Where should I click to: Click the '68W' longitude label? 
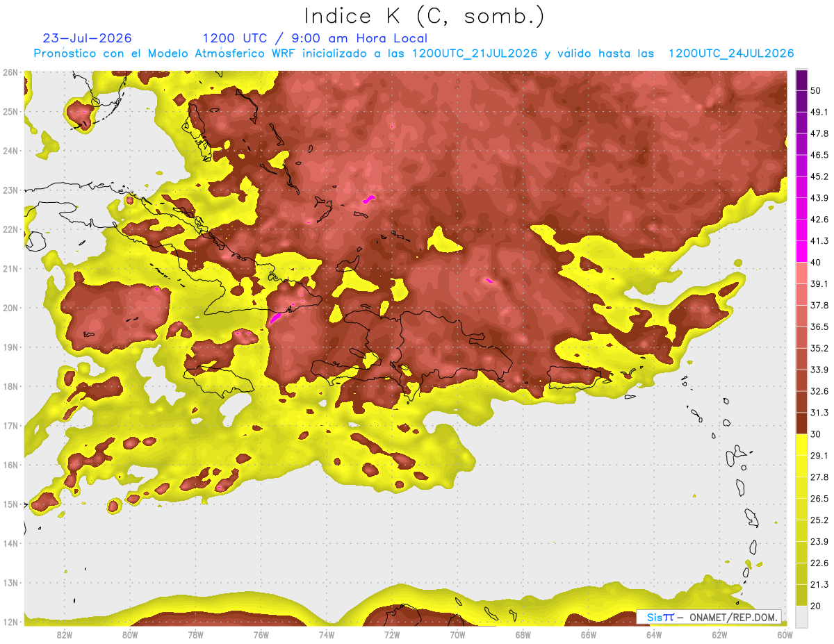[523, 634]
